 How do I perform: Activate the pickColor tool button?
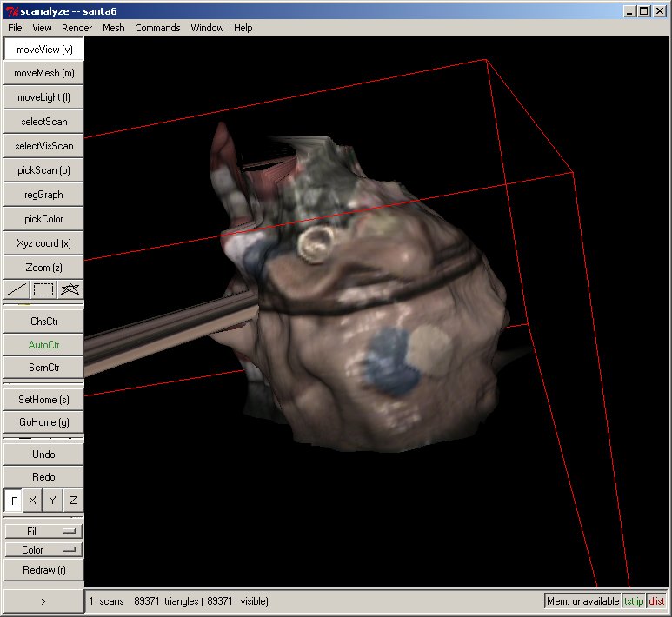point(43,219)
